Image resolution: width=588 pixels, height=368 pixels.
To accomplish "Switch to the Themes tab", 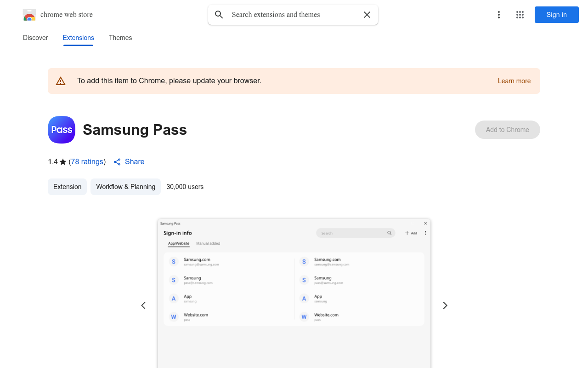I will (120, 38).
